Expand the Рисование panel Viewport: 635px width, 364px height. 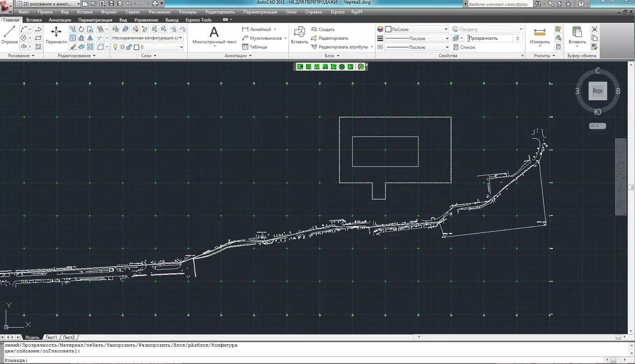(x=21, y=56)
